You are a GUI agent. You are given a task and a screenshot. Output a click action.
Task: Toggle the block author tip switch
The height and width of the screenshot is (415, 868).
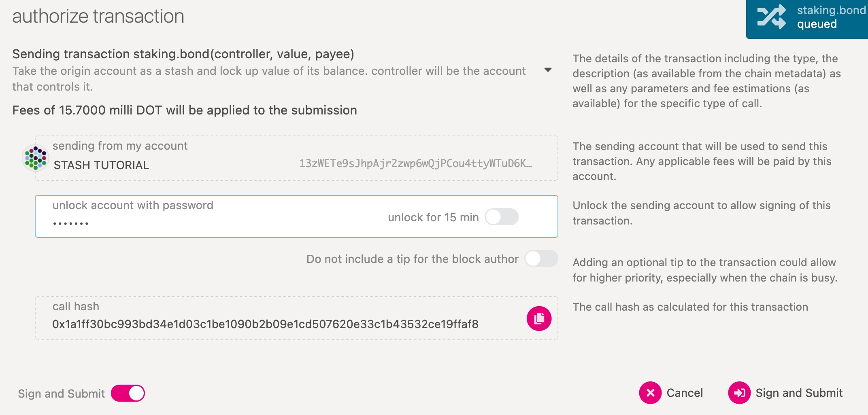tap(541, 259)
